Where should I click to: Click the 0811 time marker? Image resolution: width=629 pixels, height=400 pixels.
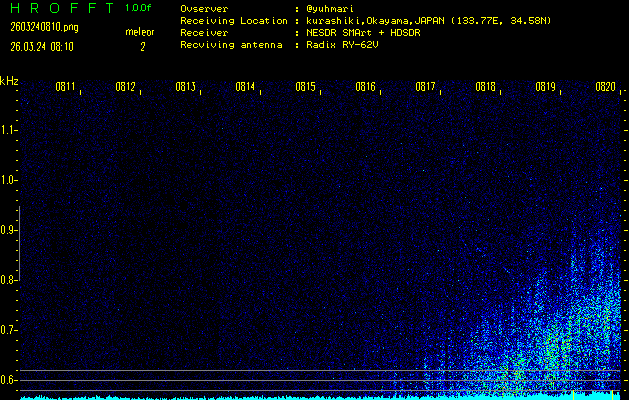(x=66, y=87)
